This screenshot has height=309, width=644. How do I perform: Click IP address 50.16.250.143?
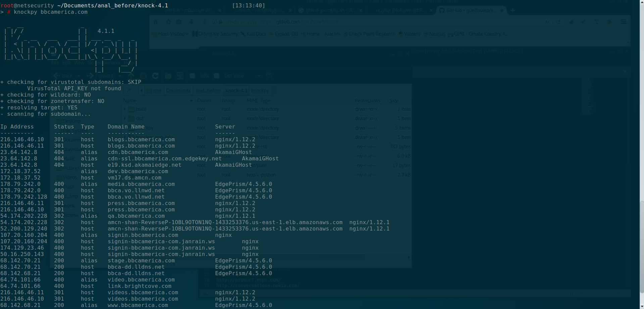point(22,254)
